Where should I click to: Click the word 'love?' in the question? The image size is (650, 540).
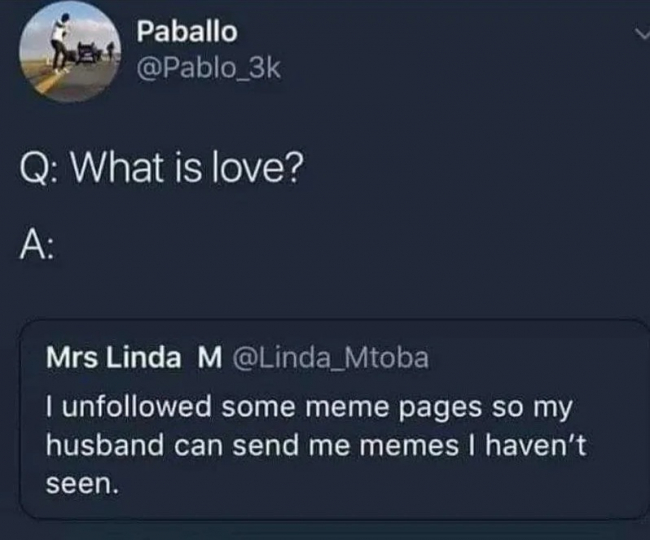click(258, 168)
